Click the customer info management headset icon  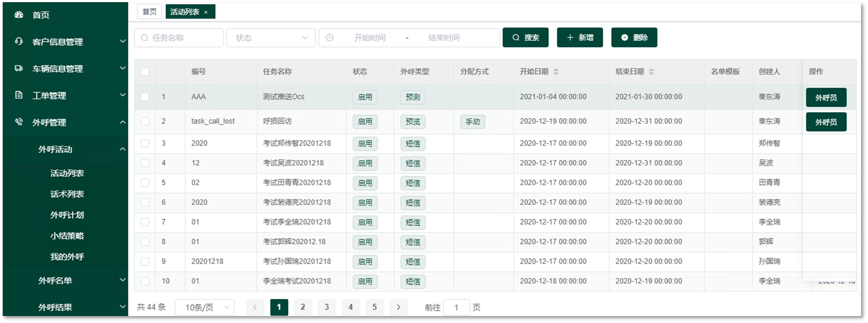19,41
